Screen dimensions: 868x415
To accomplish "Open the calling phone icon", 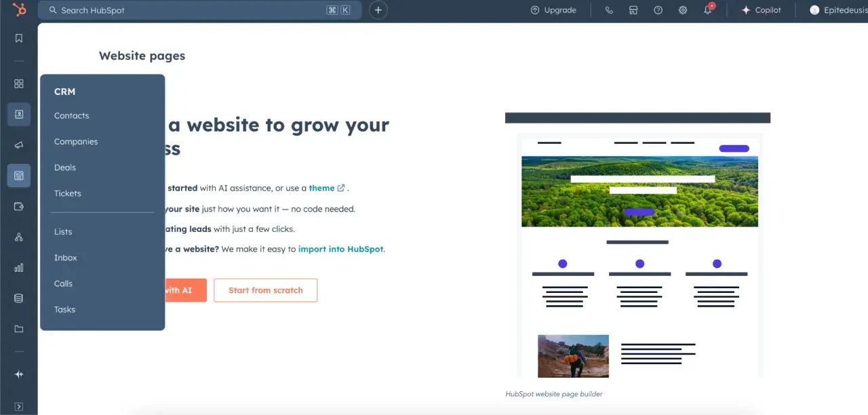I will click(609, 10).
